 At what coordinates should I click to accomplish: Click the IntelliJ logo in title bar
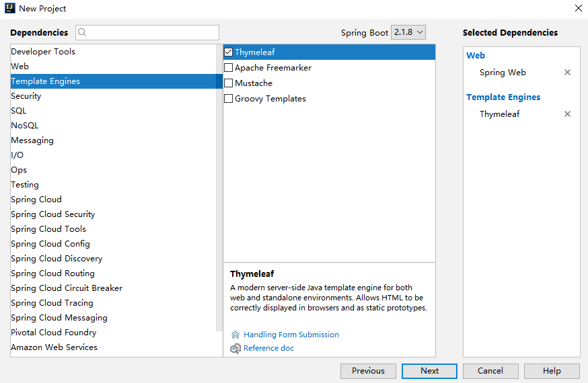pos(10,8)
